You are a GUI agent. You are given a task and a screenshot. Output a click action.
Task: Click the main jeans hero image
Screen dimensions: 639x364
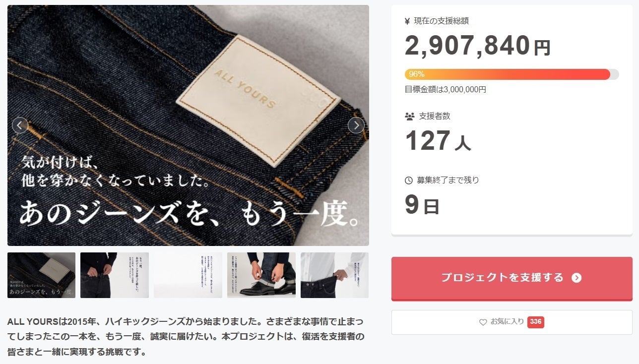click(188, 125)
